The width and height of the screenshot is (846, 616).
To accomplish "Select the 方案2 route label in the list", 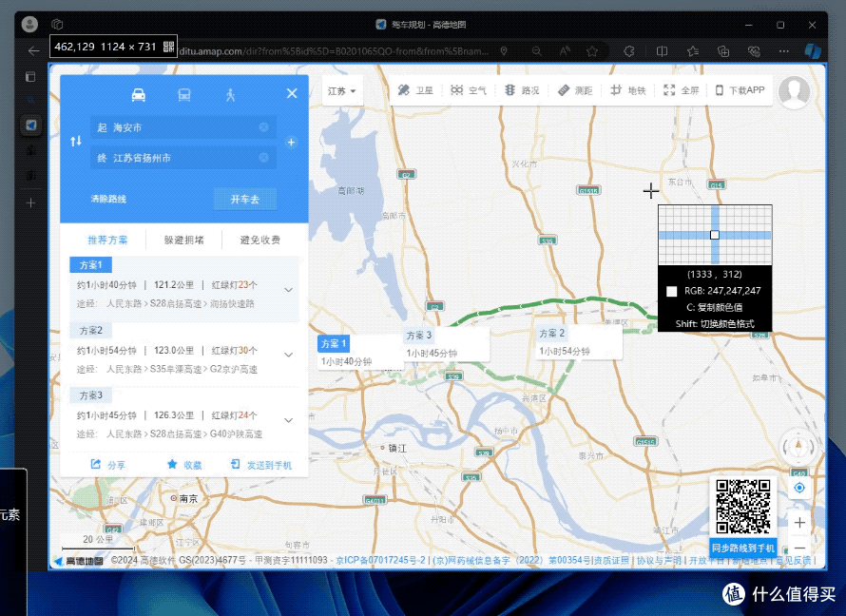I will tap(90, 330).
